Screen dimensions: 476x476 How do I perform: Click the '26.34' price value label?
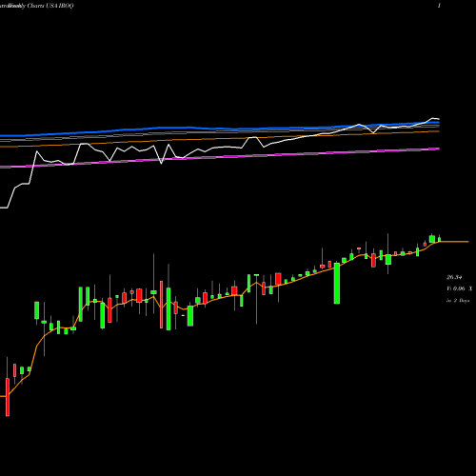click(454, 277)
